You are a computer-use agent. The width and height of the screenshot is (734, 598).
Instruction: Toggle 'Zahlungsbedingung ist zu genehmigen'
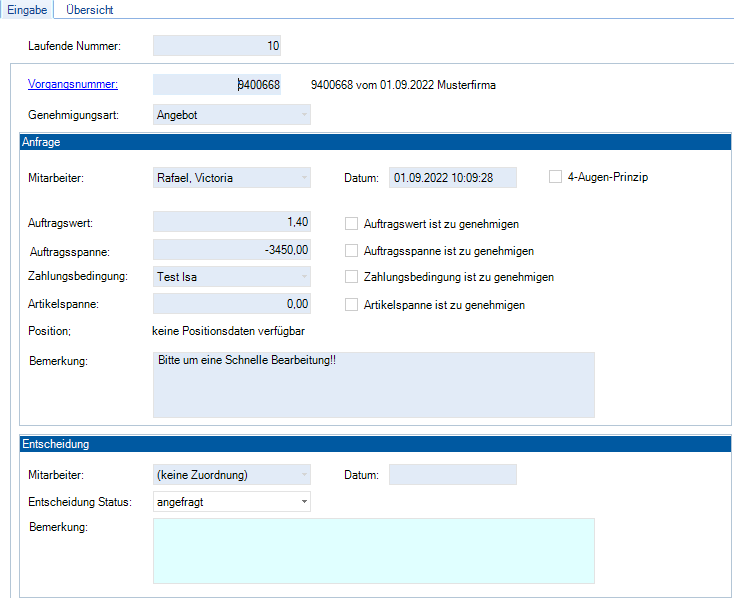pyautogui.click(x=351, y=277)
